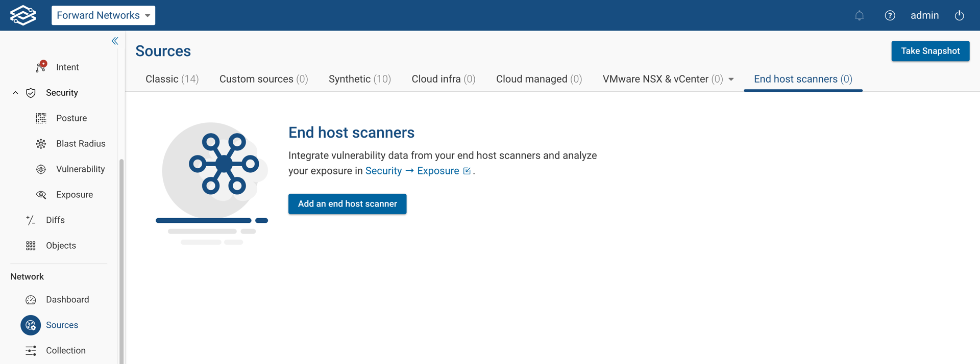The width and height of the screenshot is (980, 364).
Task: Click the Exposure eye icon
Action: click(x=41, y=195)
